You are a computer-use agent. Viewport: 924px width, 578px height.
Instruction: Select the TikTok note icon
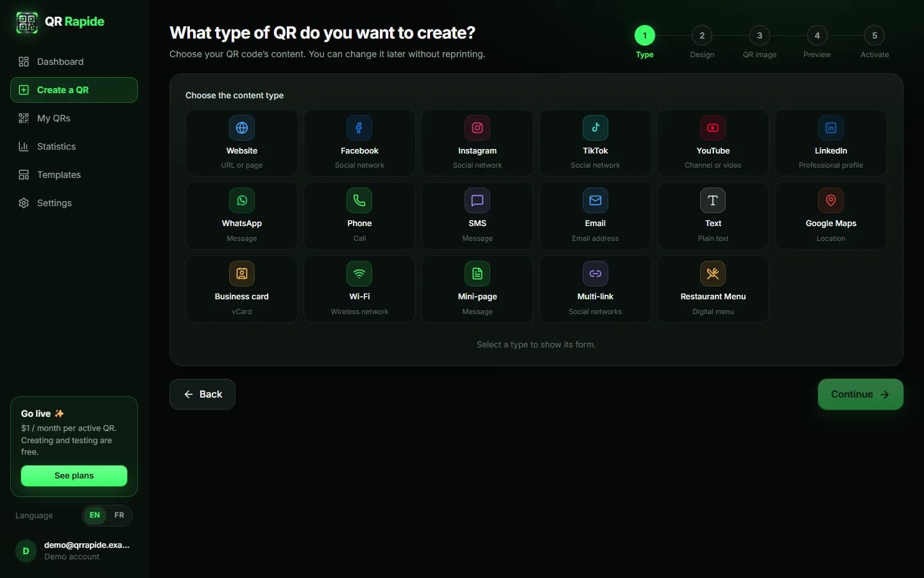(595, 128)
